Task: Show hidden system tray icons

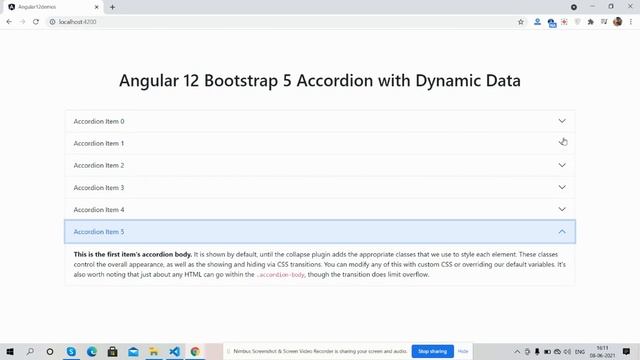Action: [x=517, y=351]
